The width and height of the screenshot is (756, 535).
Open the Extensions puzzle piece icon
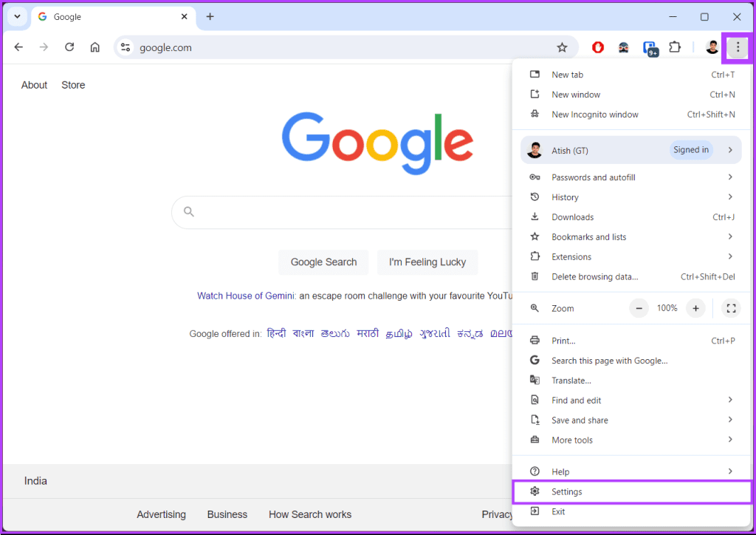tap(674, 47)
